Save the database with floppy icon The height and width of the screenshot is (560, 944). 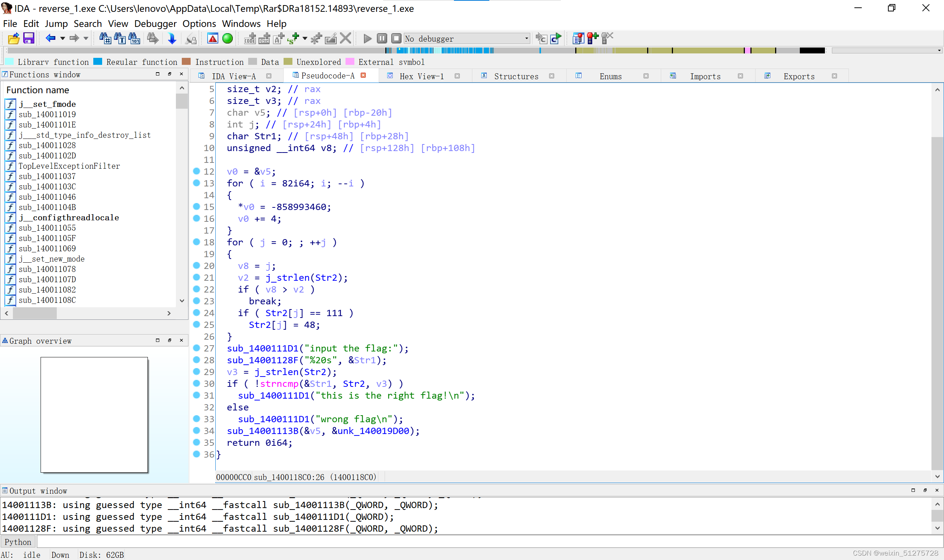point(29,38)
